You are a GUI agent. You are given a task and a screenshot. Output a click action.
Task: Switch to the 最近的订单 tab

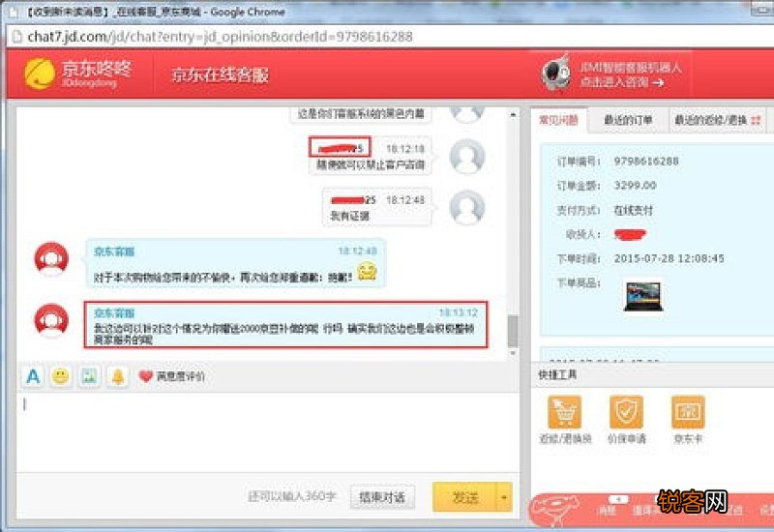click(x=628, y=120)
